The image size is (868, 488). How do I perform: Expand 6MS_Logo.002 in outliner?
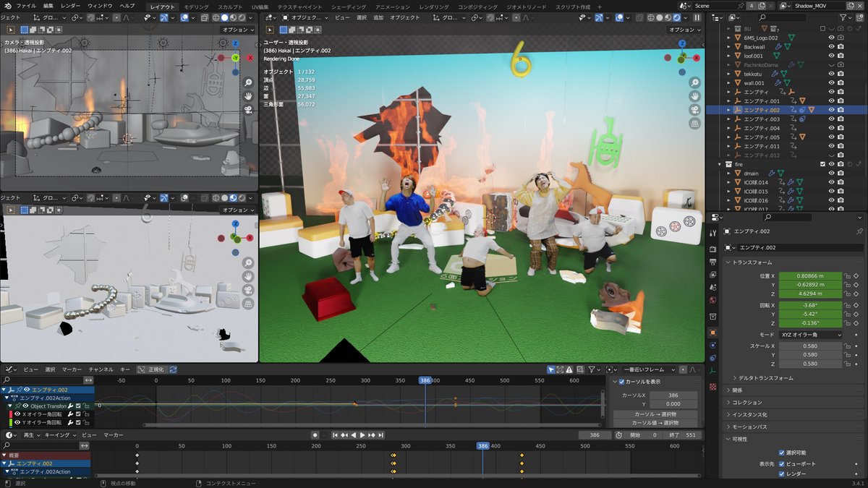coord(728,37)
